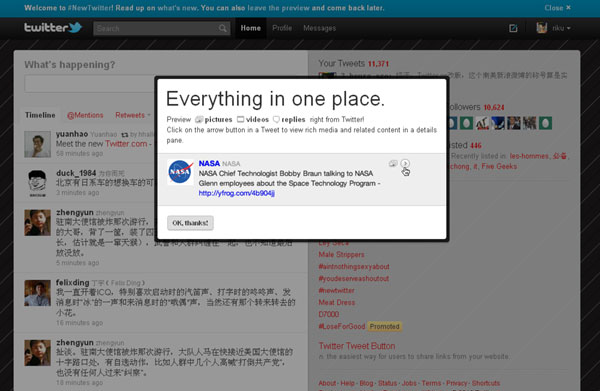Open the compose new tweet icon
Viewport: 600px width, 391px height.
(513, 28)
